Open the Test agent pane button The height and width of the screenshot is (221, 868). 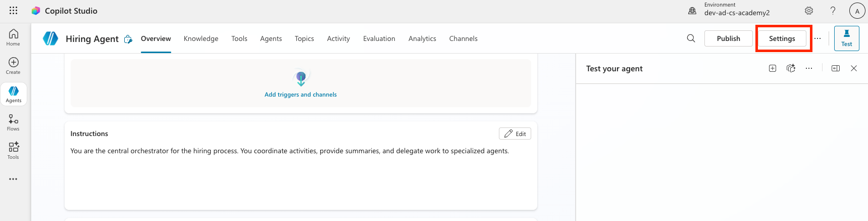pos(846,38)
